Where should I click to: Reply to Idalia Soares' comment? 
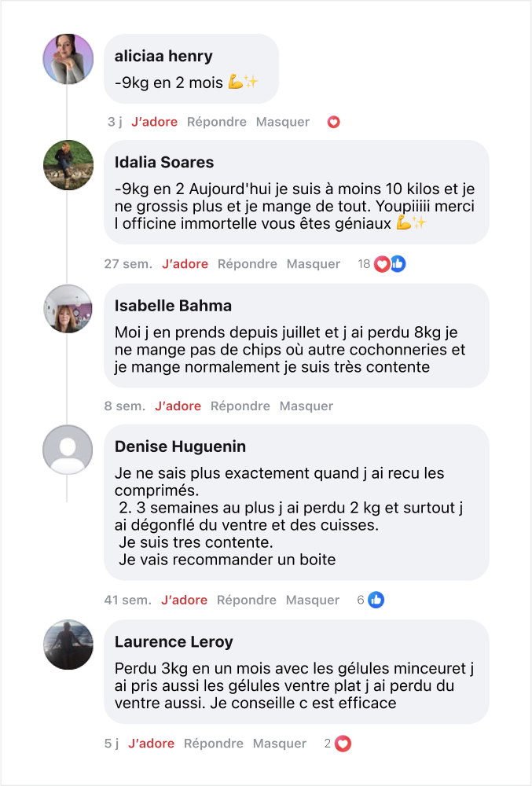247,264
